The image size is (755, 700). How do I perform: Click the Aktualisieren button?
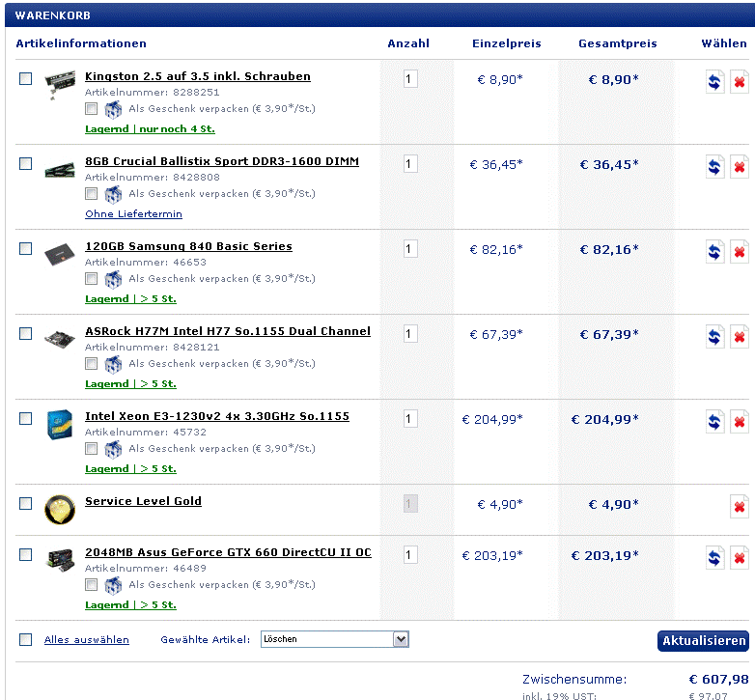click(x=704, y=641)
